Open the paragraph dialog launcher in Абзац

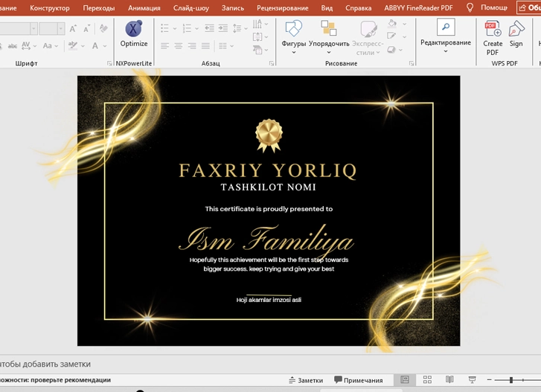point(272,63)
